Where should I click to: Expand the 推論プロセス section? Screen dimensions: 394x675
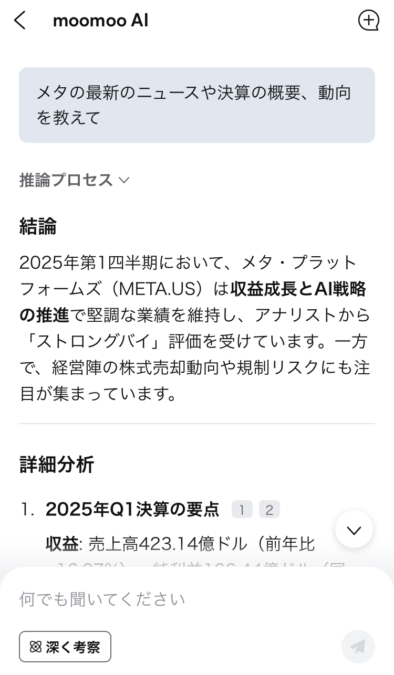[x=74, y=180]
